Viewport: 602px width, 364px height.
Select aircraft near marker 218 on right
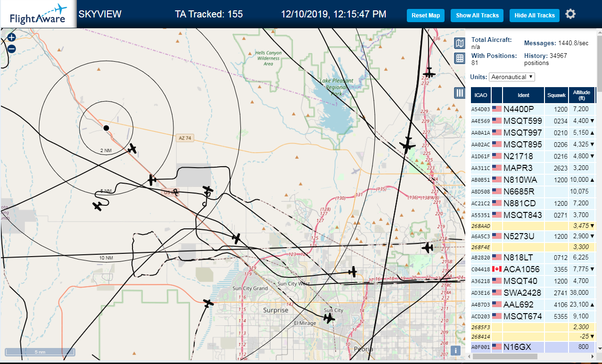tap(428, 247)
